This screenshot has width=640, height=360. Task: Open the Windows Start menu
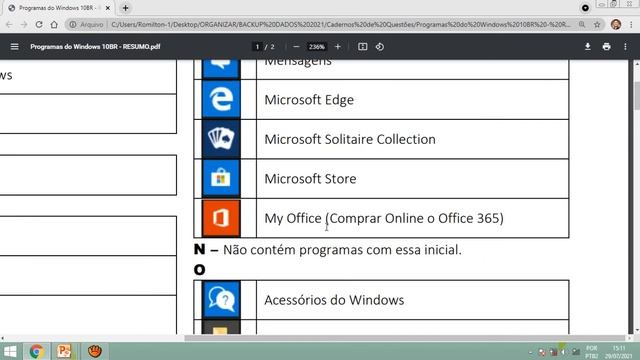click(10, 351)
